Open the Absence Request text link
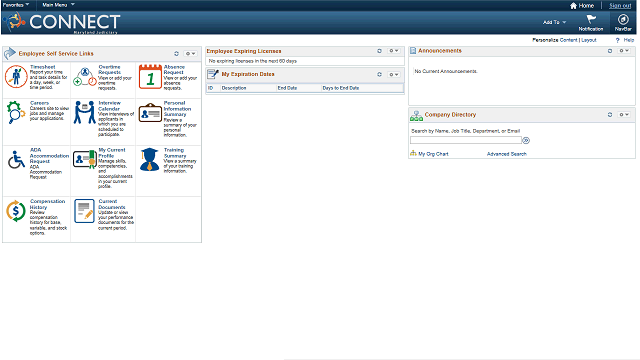Viewport: 640px width, 360px height. pyautogui.click(x=174, y=69)
